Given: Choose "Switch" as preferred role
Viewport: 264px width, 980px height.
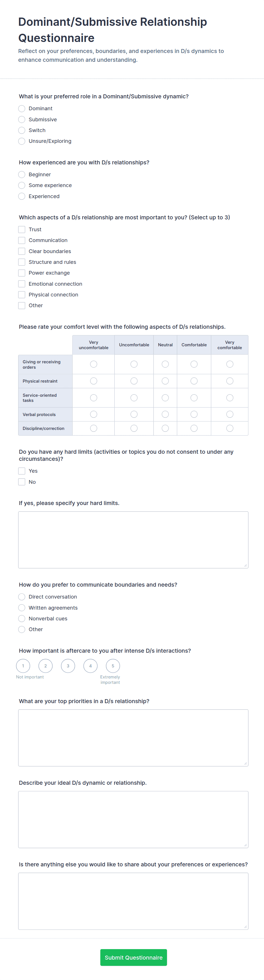Looking at the screenshot, I should tap(22, 130).
